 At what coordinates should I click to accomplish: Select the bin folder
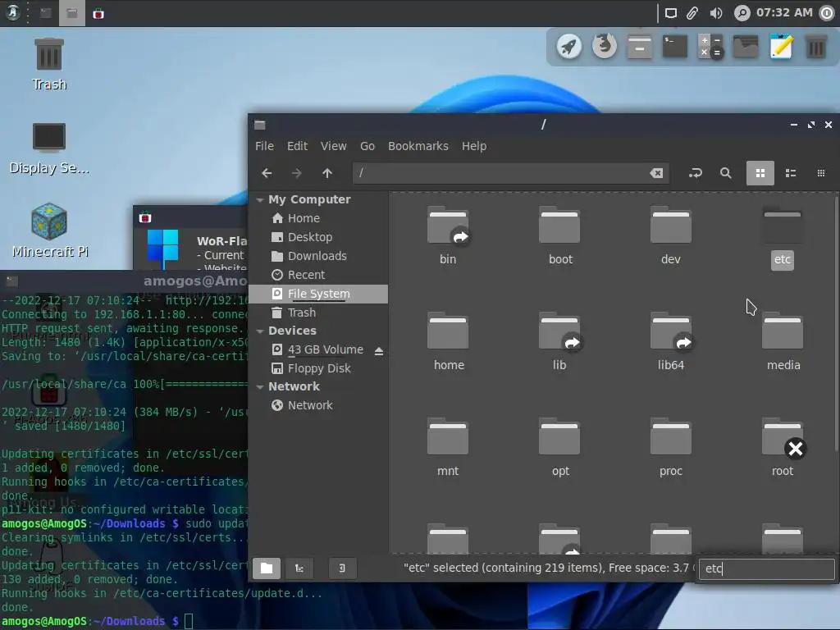448,235
